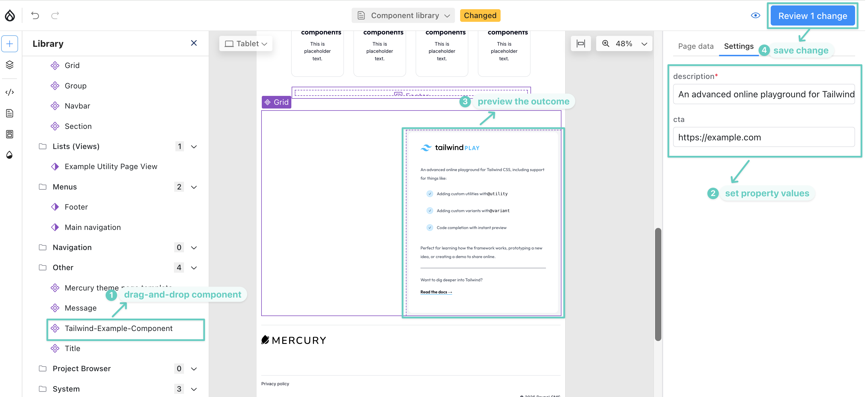Collapse the Lists (Views) folder chevron
Image resolution: width=868 pixels, height=397 pixels.
tap(194, 147)
